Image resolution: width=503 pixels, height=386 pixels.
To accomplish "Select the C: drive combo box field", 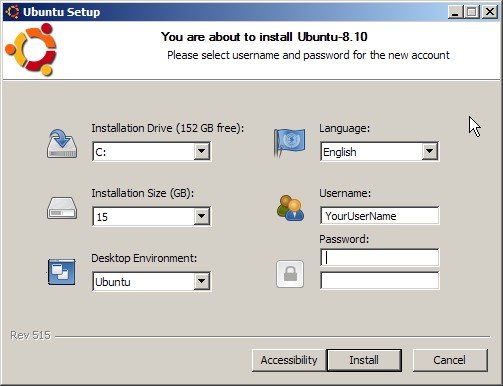I will (x=151, y=152).
